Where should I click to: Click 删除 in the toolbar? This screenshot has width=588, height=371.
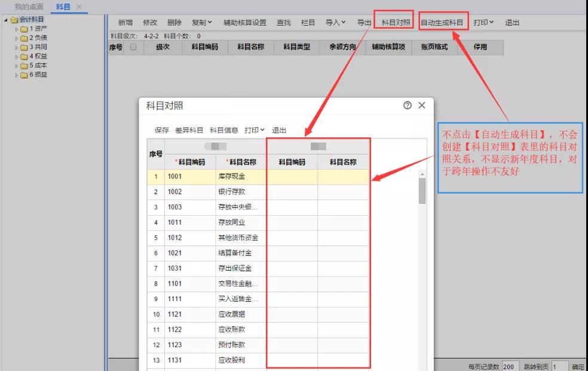click(x=174, y=23)
